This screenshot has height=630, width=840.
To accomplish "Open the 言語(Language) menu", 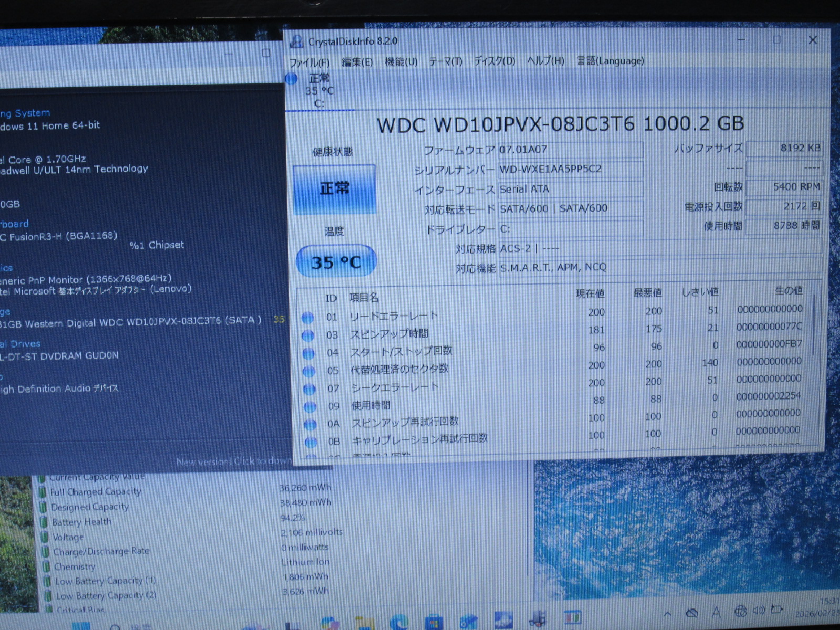I will click(x=610, y=60).
